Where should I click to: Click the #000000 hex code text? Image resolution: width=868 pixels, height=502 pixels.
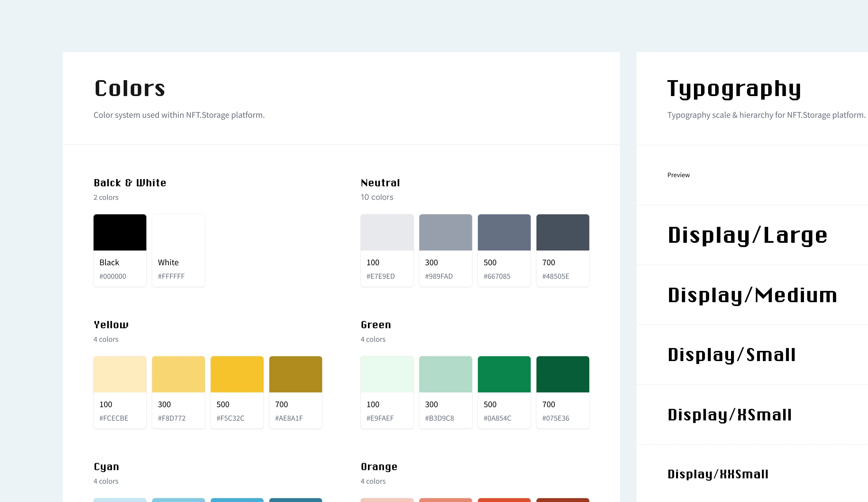[113, 277]
